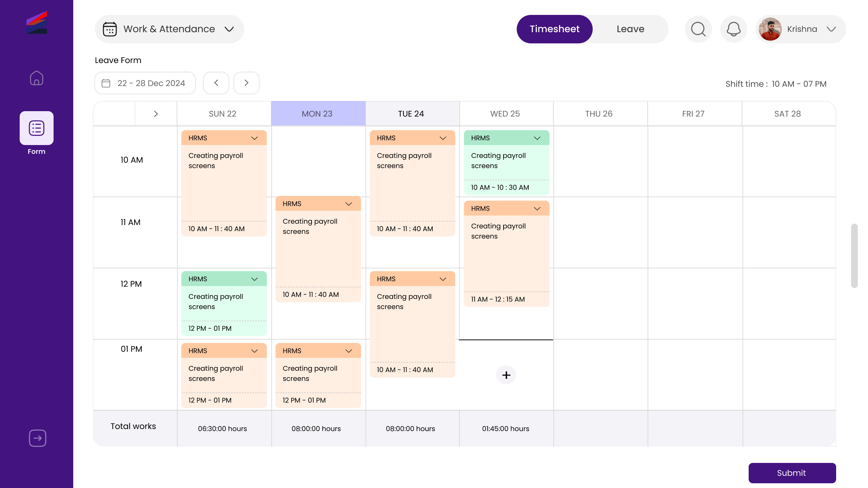Viewport: 868px width, 488px height.
Task: Switch to Timesheet view
Action: click(x=554, y=29)
